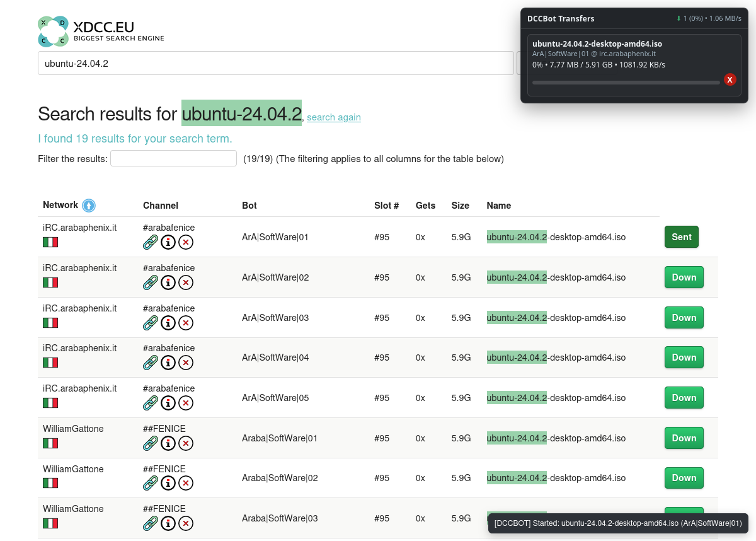The width and height of the screenshot is (756, 541).
Task: Click Down button for ArA|SoftWare|05
Action: 684,398
